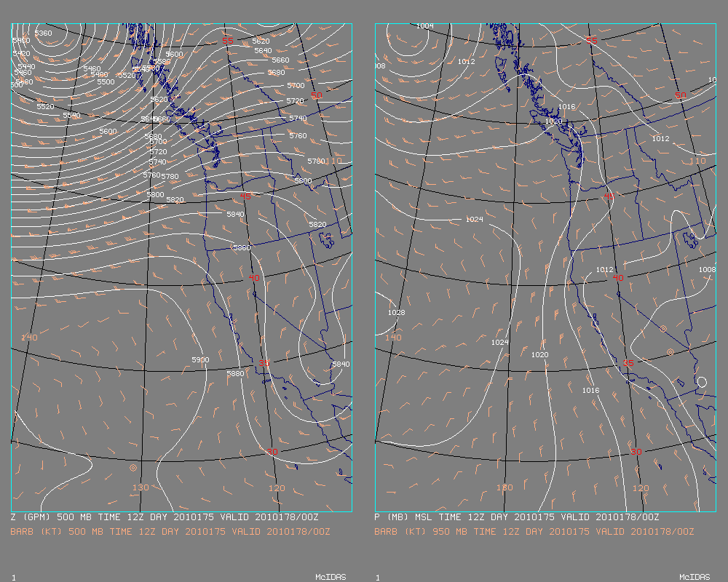Select the red 50 latitude label in the MSL panel

coord(681,95)
